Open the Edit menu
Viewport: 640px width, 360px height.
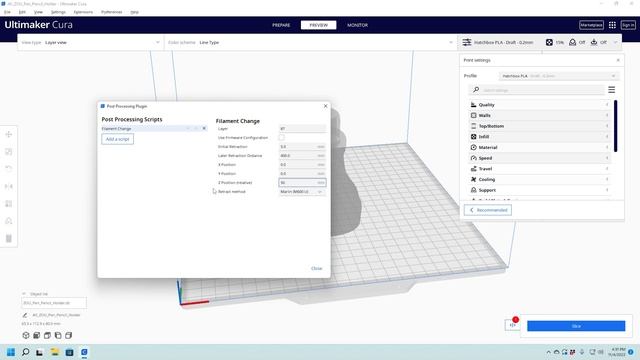(x=22, y=12)
